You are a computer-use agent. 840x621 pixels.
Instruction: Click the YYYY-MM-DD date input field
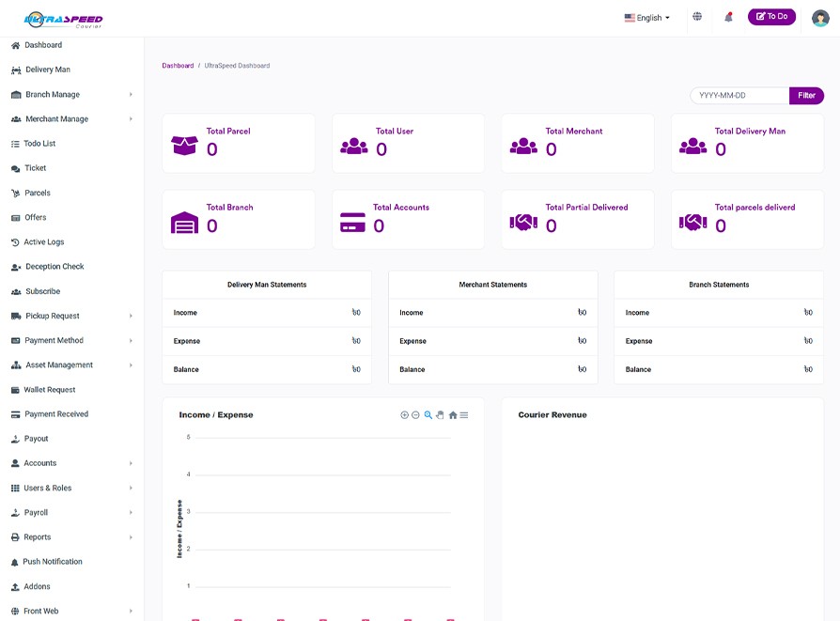739,96
